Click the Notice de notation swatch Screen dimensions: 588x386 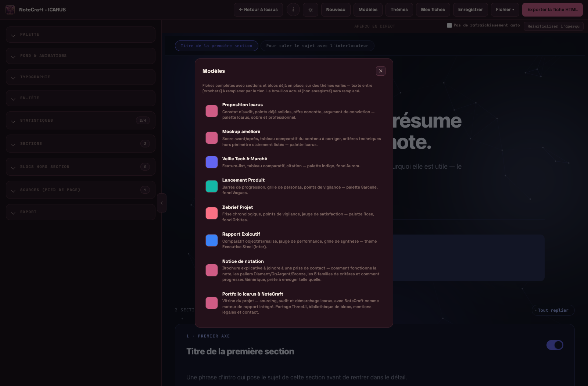point(212,270)
